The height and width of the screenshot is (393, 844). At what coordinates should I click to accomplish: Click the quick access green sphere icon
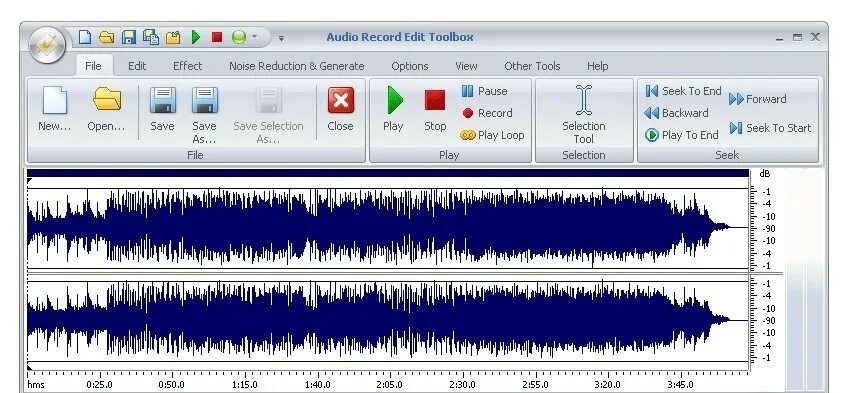click(x=238, y=37)
